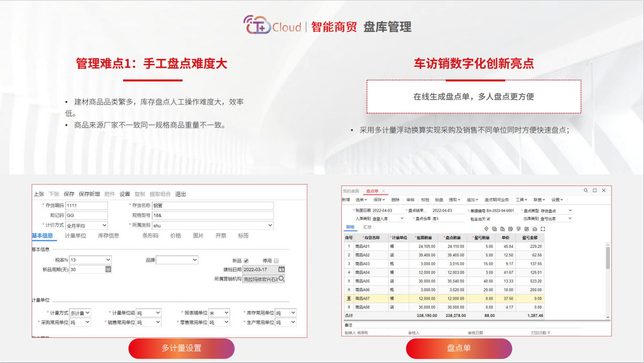Click 上张 to go to previous record

tap(39, 194)
